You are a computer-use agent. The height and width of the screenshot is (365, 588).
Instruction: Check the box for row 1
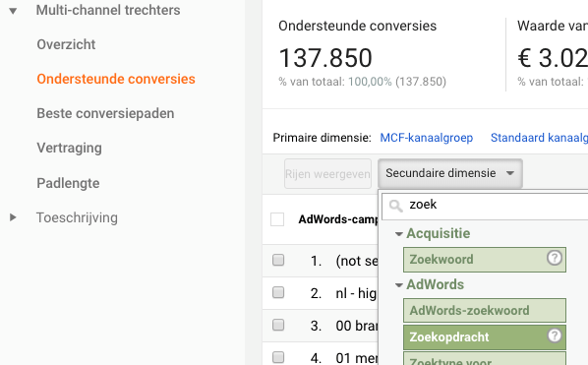pos(278,260)
